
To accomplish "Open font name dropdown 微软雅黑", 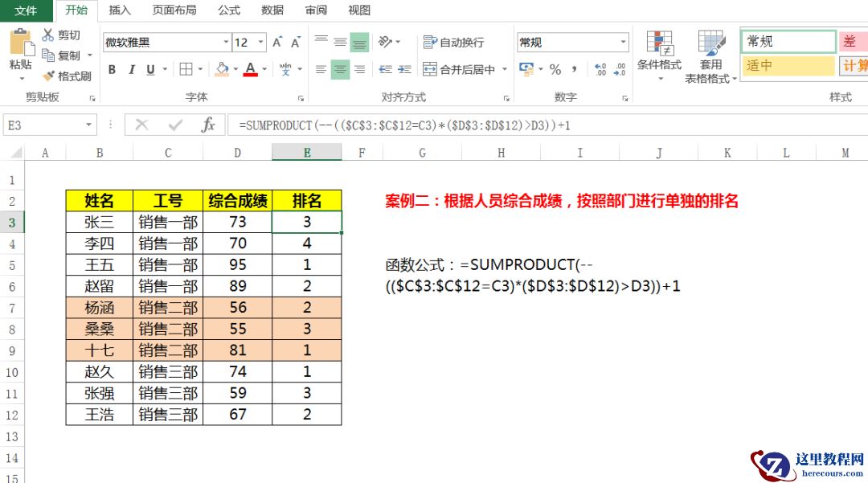I will point(226,42).
